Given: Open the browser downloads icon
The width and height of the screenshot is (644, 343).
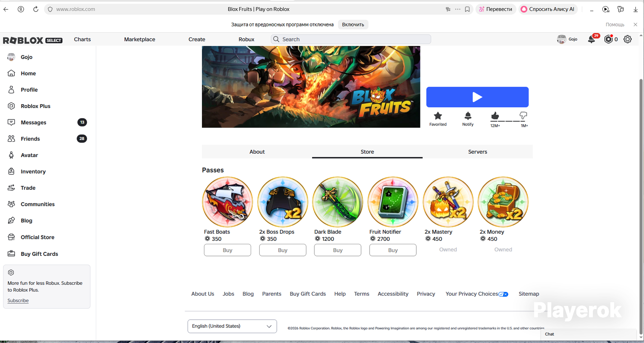Looking at the screenshot, I should click(636, 9).
